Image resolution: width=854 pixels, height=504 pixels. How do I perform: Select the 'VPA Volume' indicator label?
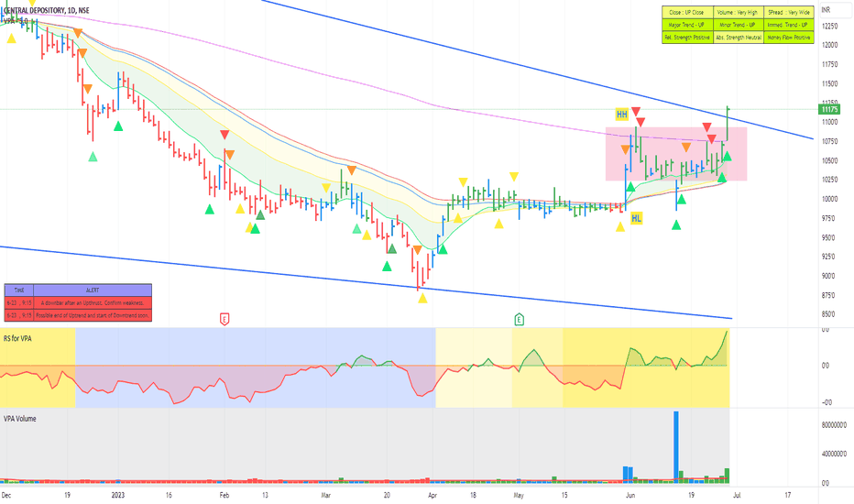pos(19,419)
